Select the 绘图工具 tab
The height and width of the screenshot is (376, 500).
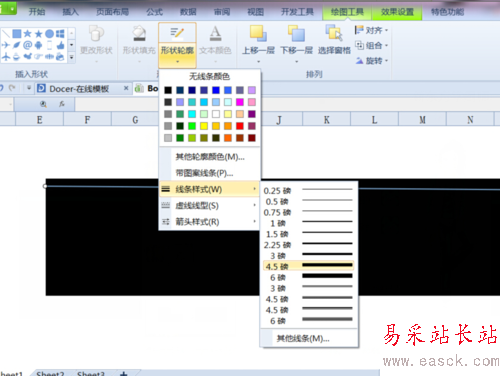click(x=347, y=12)
